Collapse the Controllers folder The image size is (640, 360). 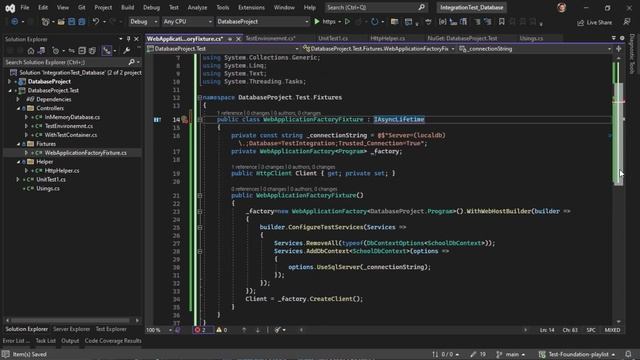point(18,109)
